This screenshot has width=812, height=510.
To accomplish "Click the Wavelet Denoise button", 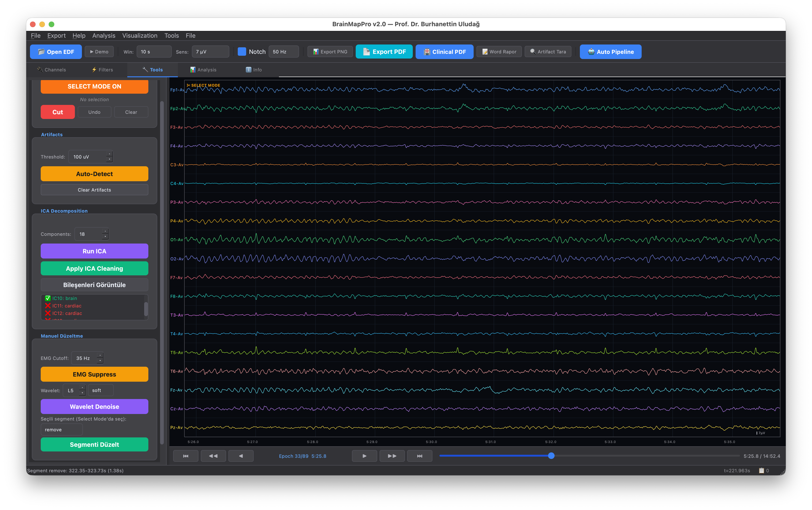I will (94, 407).
